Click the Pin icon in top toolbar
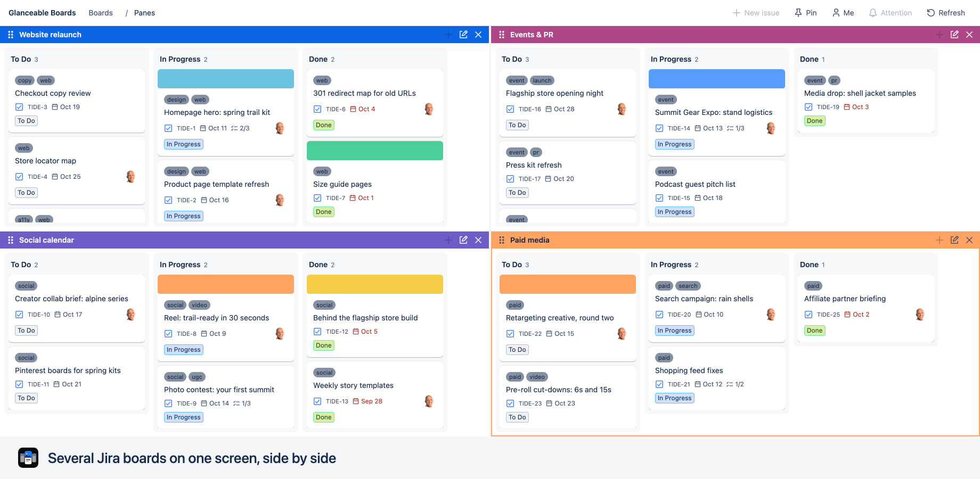980x479 pixels. (x=798, y=13)
